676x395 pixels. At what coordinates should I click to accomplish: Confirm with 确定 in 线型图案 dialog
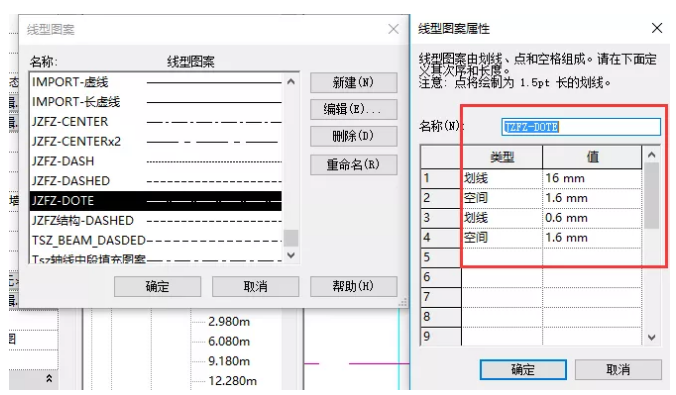(x=157, y=286)
